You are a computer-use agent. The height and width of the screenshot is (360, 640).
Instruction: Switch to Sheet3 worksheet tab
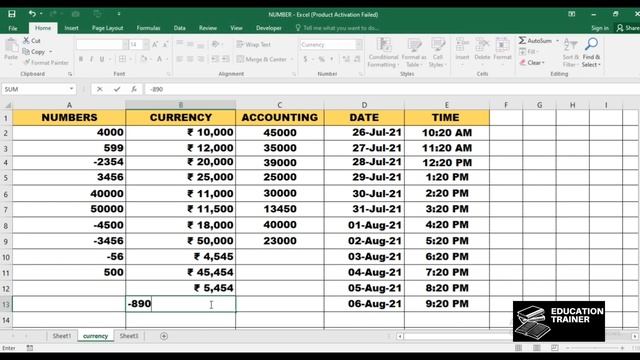pos(129,336)
